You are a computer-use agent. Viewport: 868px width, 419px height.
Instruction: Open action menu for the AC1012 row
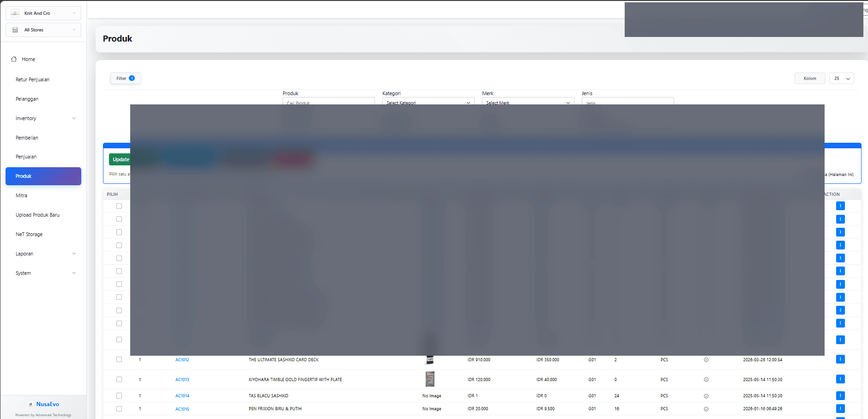point(840,359)
